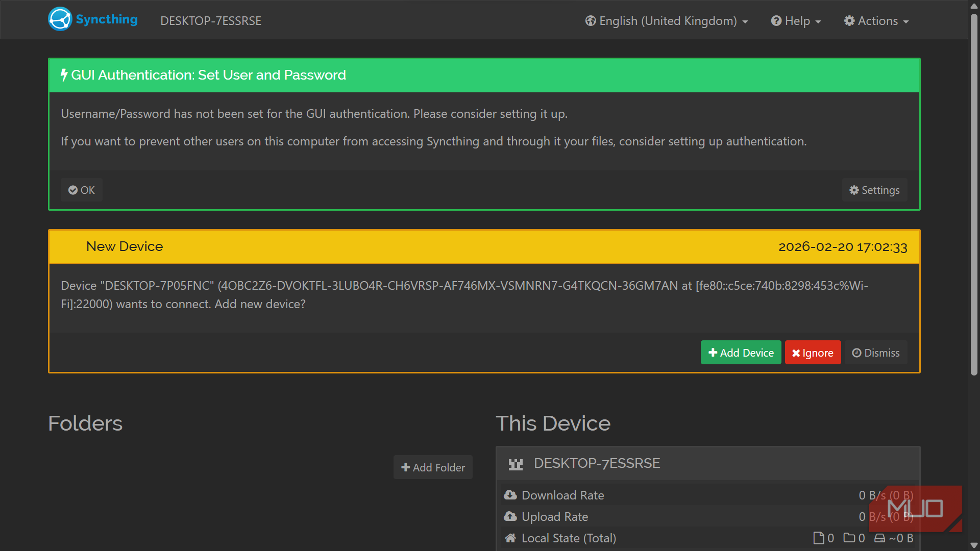Click the file count icon in Local State
The height and width of the screenshot is (551, 980).
pyautogui.click(x=818, y=538)
